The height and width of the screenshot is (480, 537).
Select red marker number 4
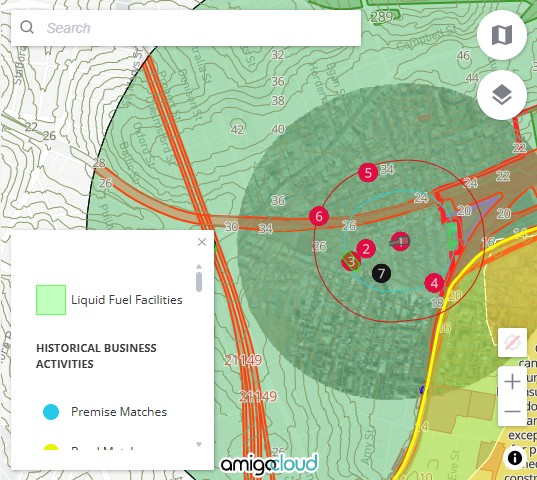click(434, 283)
